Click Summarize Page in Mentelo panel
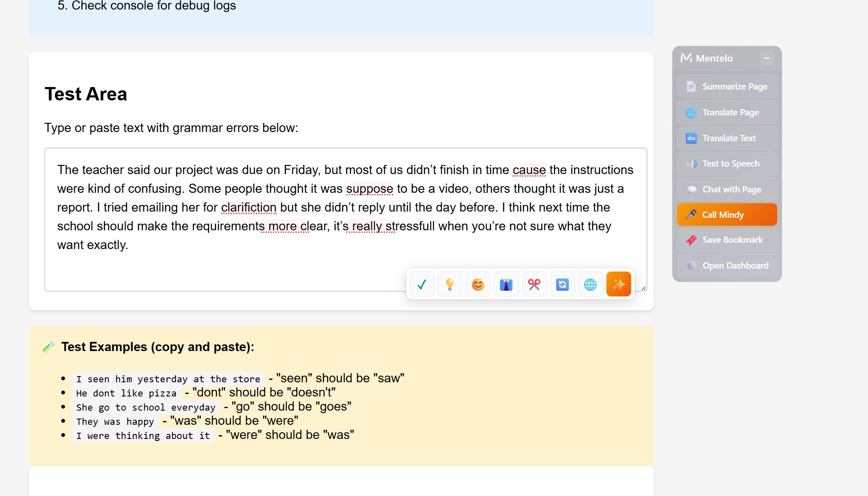Viewport: 868px width, 496px height. point(727,87)
